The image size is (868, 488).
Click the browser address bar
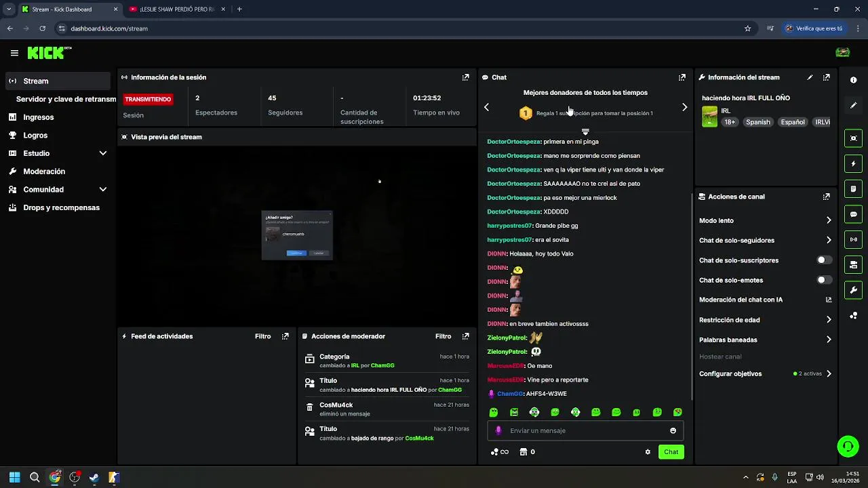[400, 28]
